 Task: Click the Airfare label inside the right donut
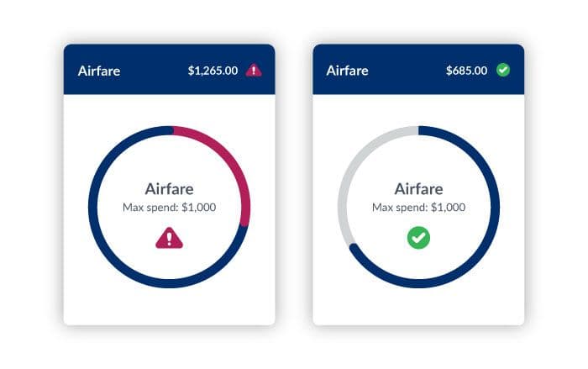tap(418, 188)
